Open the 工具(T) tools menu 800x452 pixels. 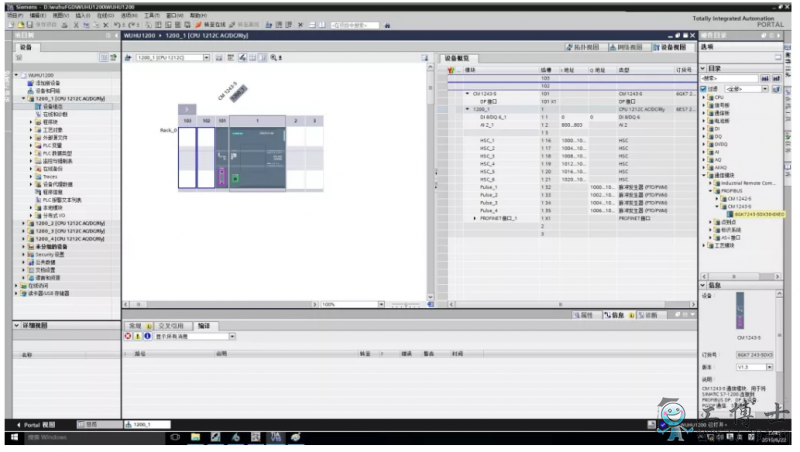[152, 16]
